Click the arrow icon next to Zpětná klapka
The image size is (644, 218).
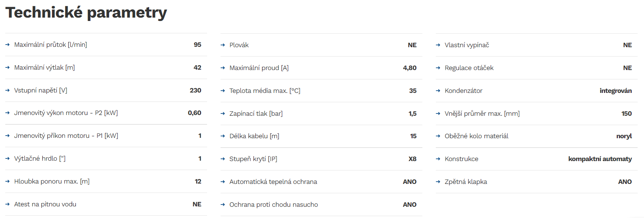coord(438,182)
